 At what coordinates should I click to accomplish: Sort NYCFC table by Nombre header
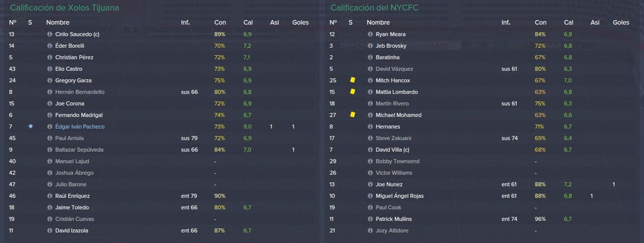[x=378, y=23]
